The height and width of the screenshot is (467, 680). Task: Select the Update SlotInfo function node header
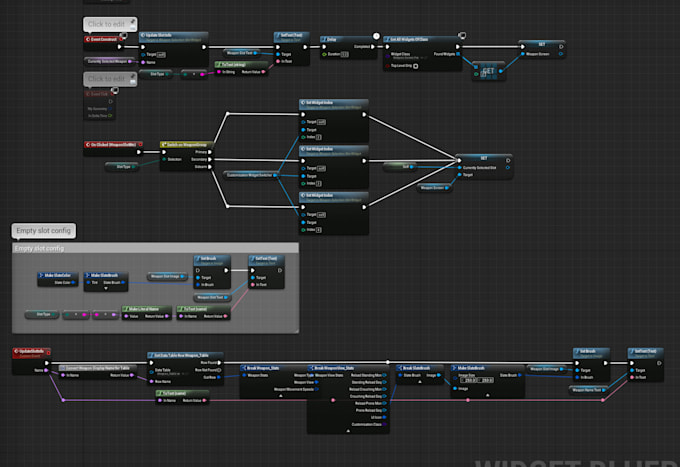point(173,36)
